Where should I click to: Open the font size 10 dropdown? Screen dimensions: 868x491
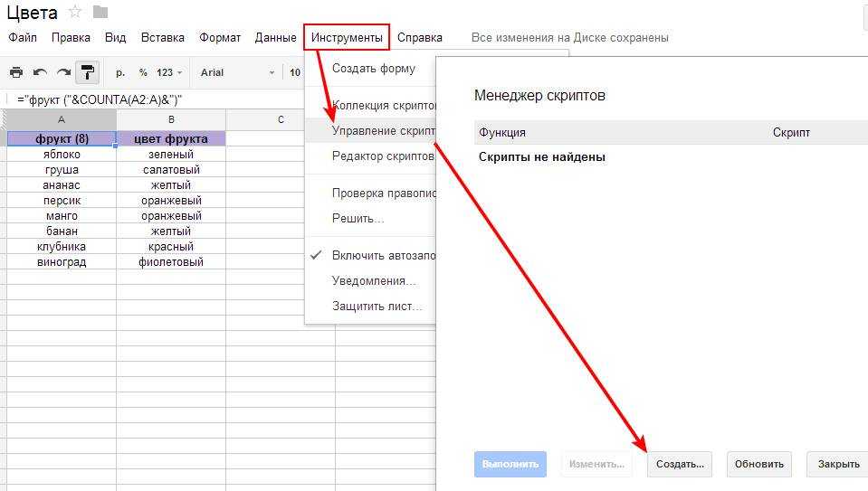coord(295,72)
